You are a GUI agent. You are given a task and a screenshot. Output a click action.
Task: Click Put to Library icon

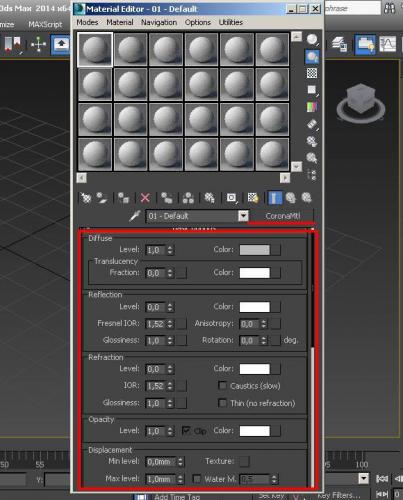point(209,198)
